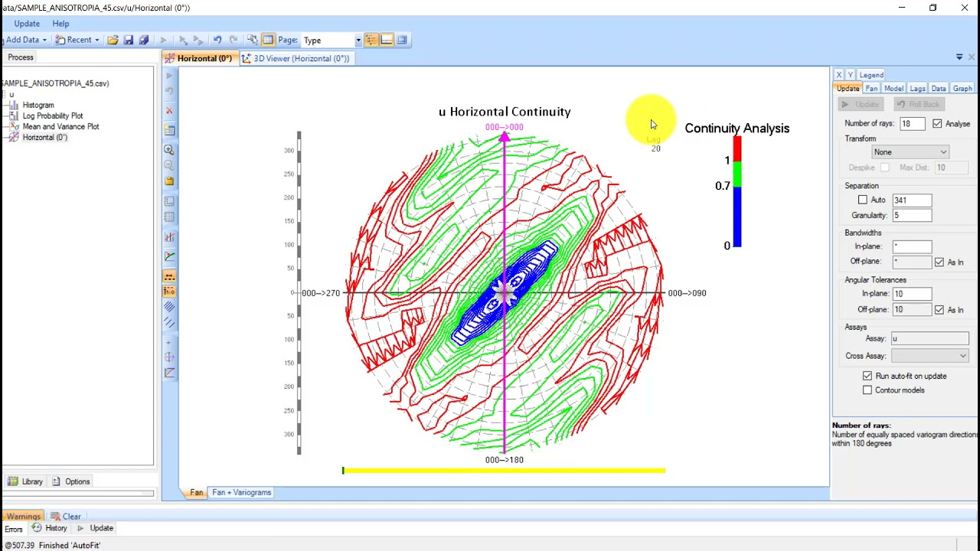This screenshot has width=980, height=551.
Task: Click the yellow horizontal bar below the fan
Action: pyautogui.click(x=504, y=470)
